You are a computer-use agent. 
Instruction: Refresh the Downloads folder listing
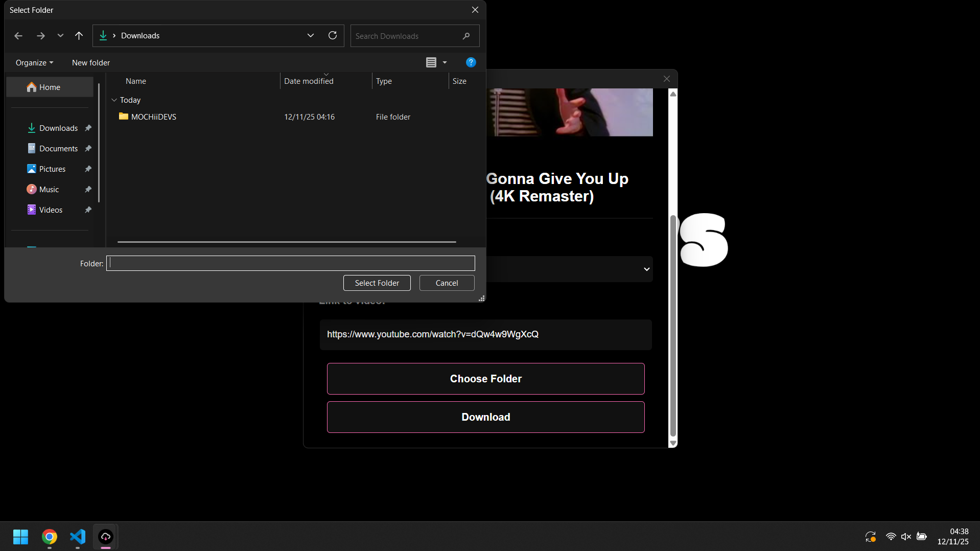pyautogui.click(x=333, y=35)
